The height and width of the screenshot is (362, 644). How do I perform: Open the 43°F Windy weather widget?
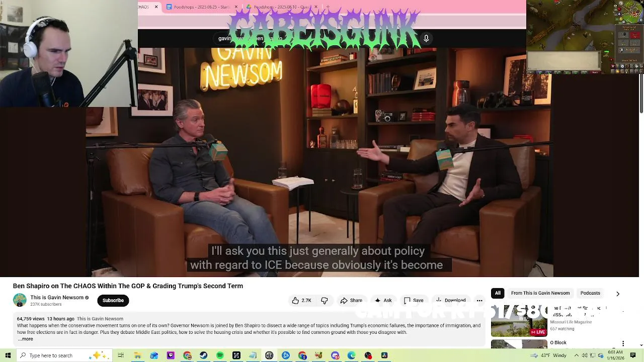pyautogui.click(x=549, y=355)
